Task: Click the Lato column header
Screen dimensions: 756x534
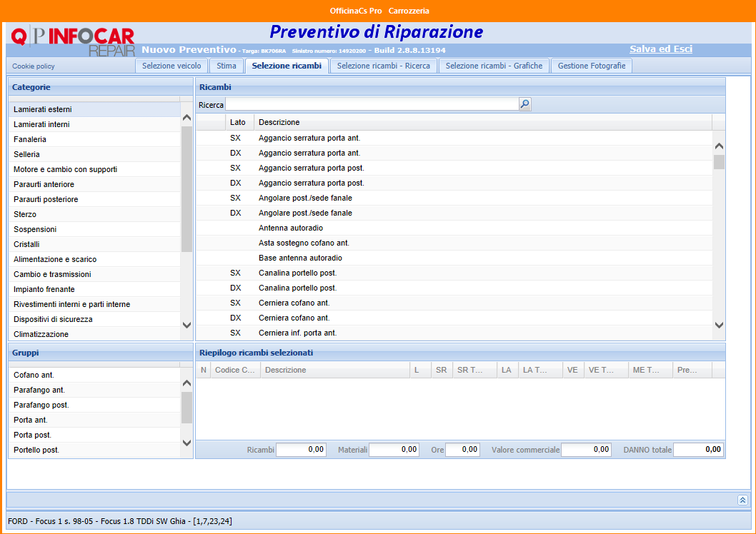Action: point(239,122)
